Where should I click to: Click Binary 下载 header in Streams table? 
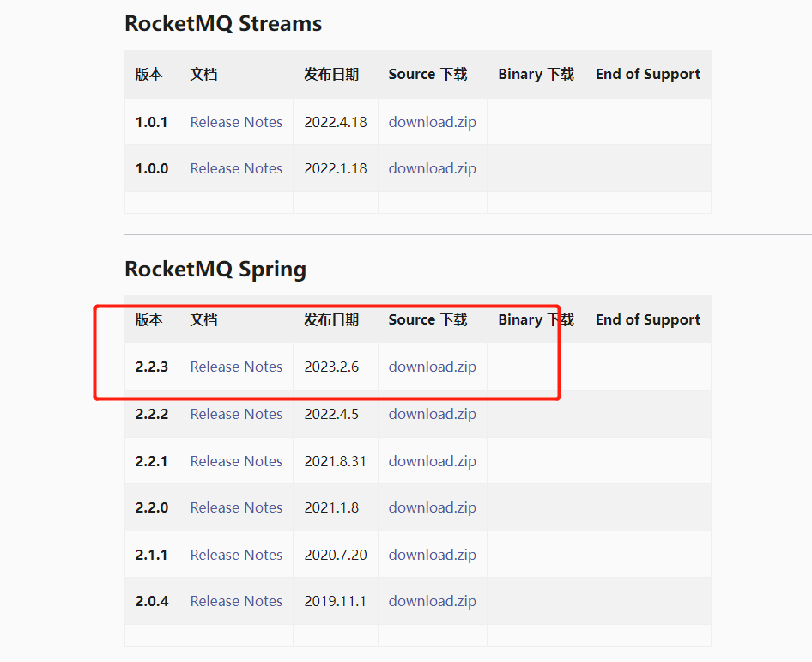[x=536, y=75]
